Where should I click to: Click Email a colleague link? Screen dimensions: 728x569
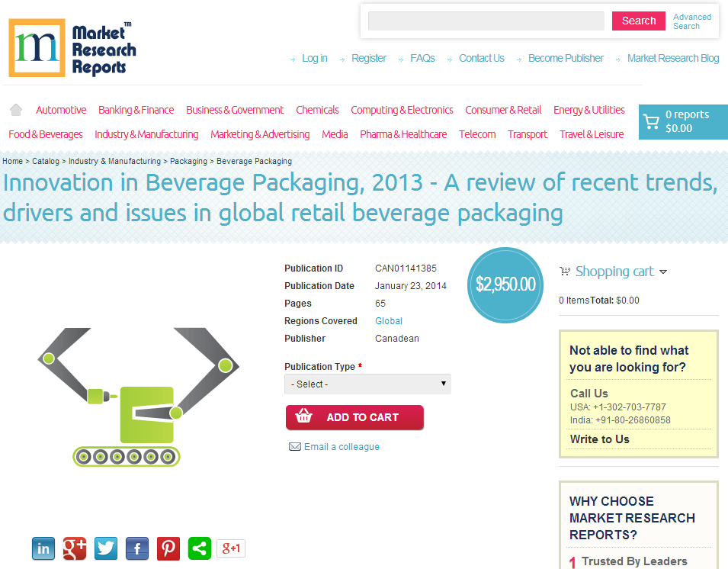tap(342, 447)
